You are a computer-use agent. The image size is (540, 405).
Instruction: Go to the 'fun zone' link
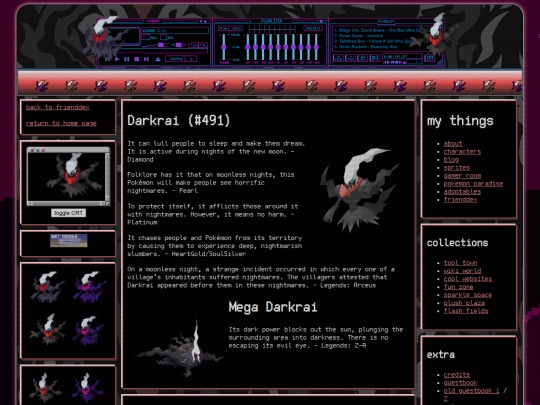(x=458, y=287)
